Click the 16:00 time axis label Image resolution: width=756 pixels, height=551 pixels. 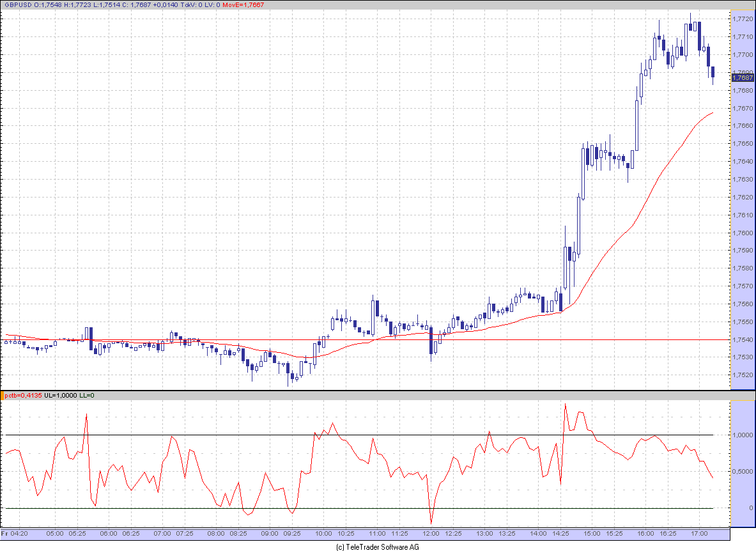[x=645, y=533]
